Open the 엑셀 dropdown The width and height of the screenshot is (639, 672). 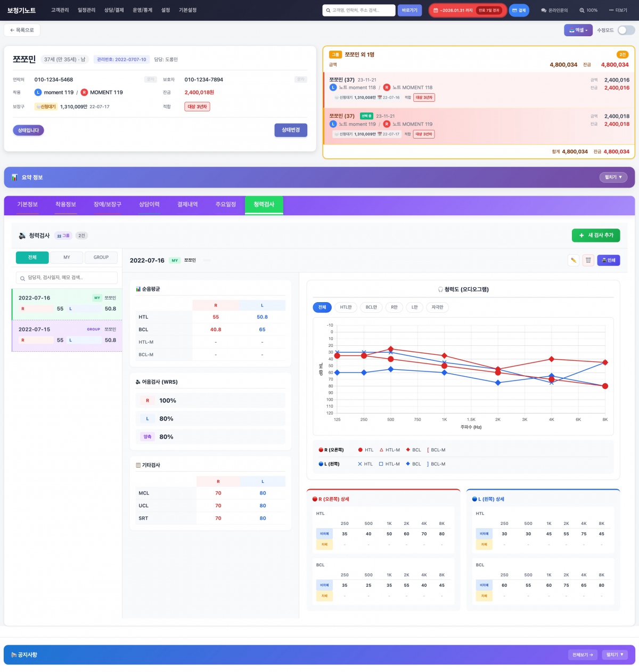coord(578,30)
